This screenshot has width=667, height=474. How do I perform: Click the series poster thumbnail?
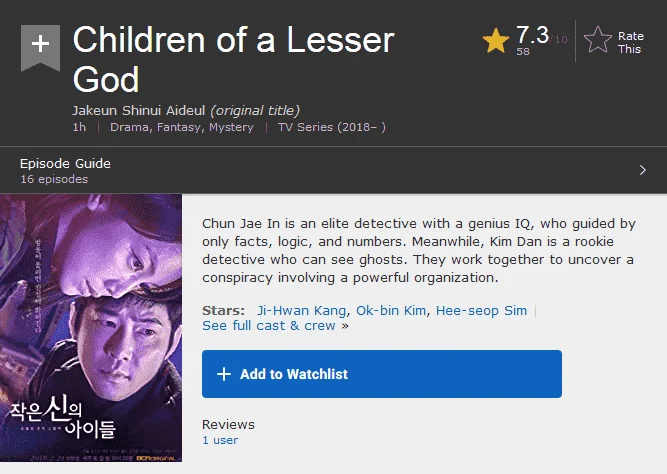tap(91, 328)
